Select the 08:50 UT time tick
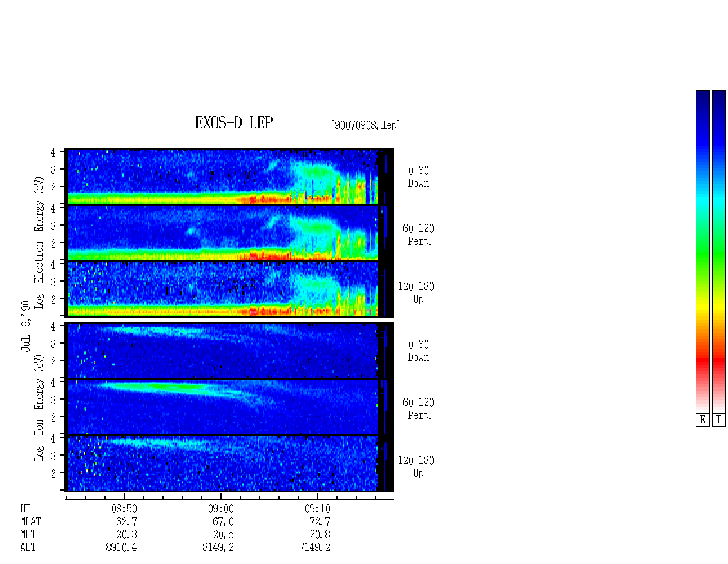This screenshot has height=564, width=728. 124,509
